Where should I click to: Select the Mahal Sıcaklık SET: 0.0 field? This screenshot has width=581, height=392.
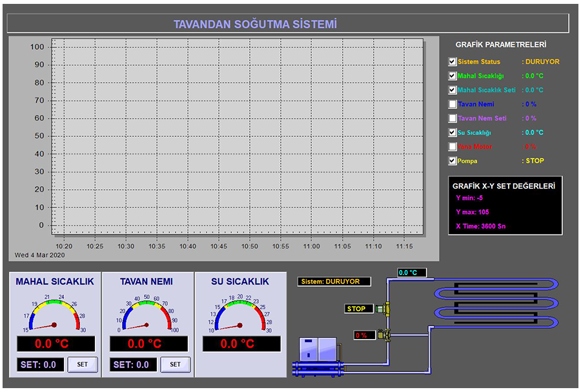pos(40,365)
